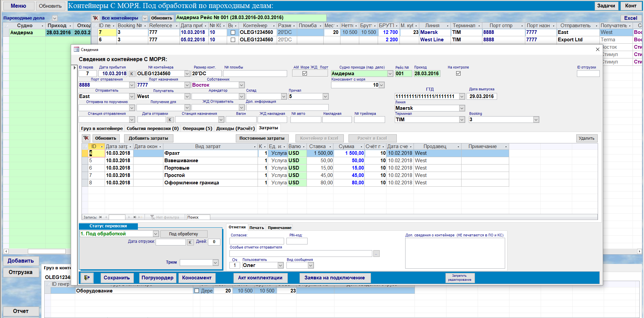Image resolution: width=644 pixels, height=318 pixels.
Task: Click the Меню button in main window
Action: [x=18, y=6]
